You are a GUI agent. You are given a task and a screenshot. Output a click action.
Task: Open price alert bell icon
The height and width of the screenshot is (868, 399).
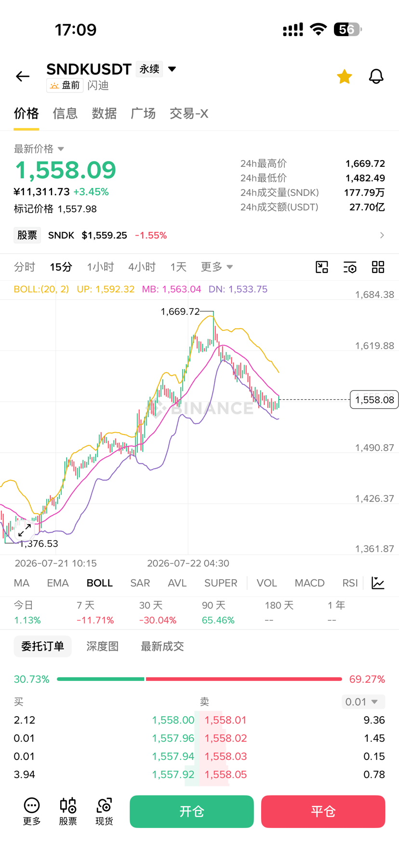pyautogui.click(x=376, y=77)
